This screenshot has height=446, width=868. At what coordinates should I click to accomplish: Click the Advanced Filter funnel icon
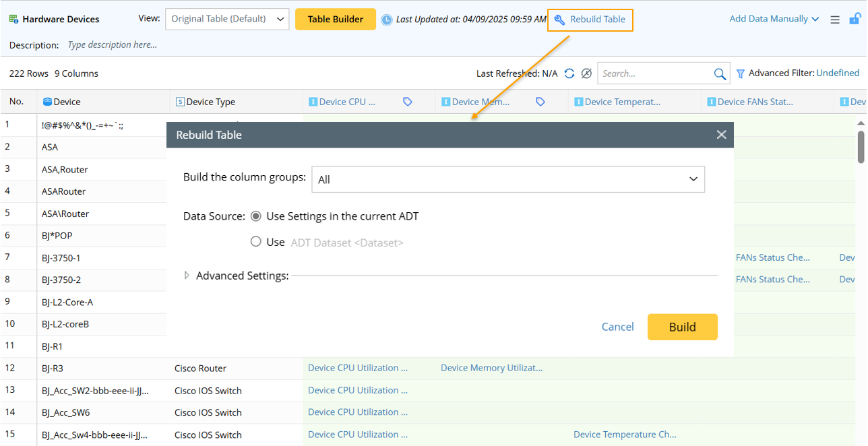(740, 73)
